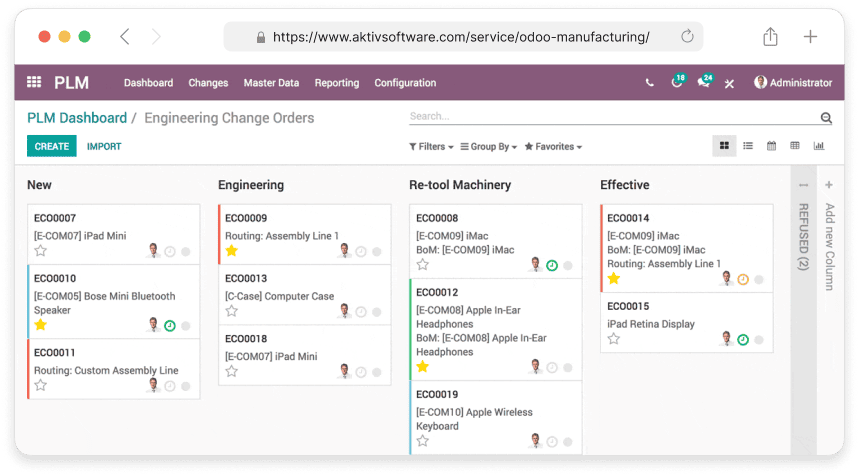859x476 pixels.
Task: Open the Reporting menu
Action: click(x=336, y=83)
